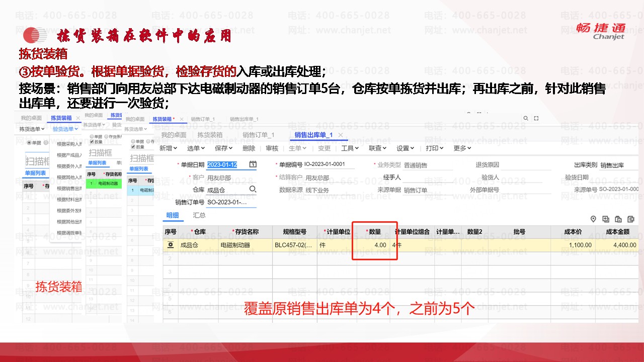Click the 经手人 input field
The width and height of the screenshot is (644, 362).
(x=427, y=177)
